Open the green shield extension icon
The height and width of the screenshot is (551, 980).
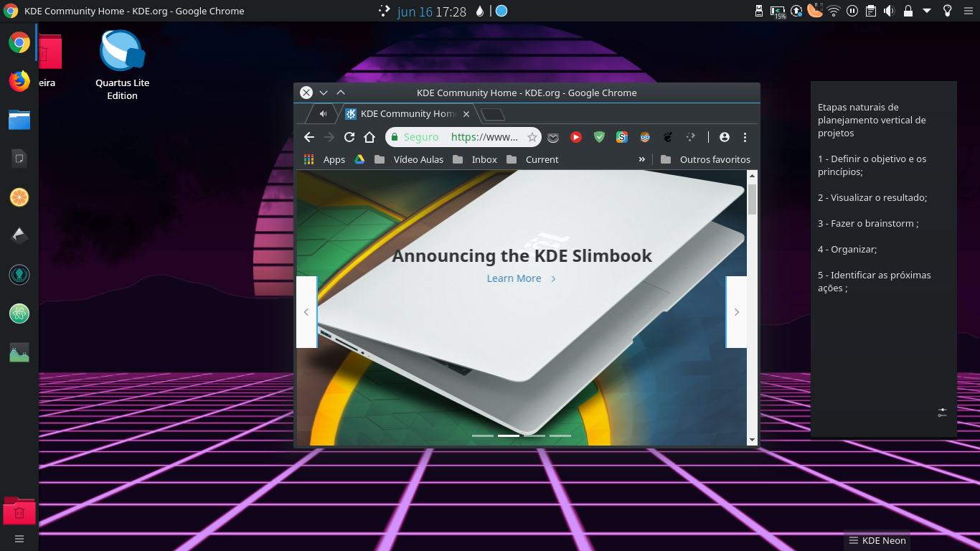click(x=599, y=137)
